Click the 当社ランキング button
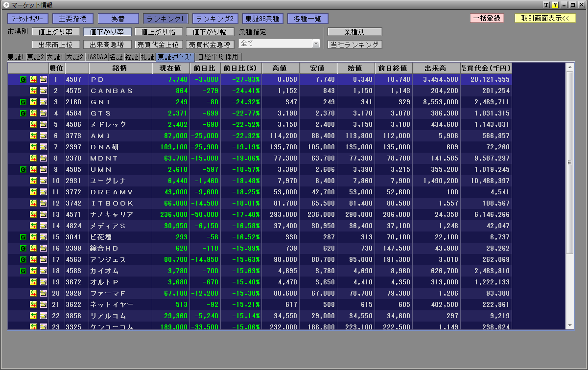Viewport: 588px width, 370px height. coord(354,45)
